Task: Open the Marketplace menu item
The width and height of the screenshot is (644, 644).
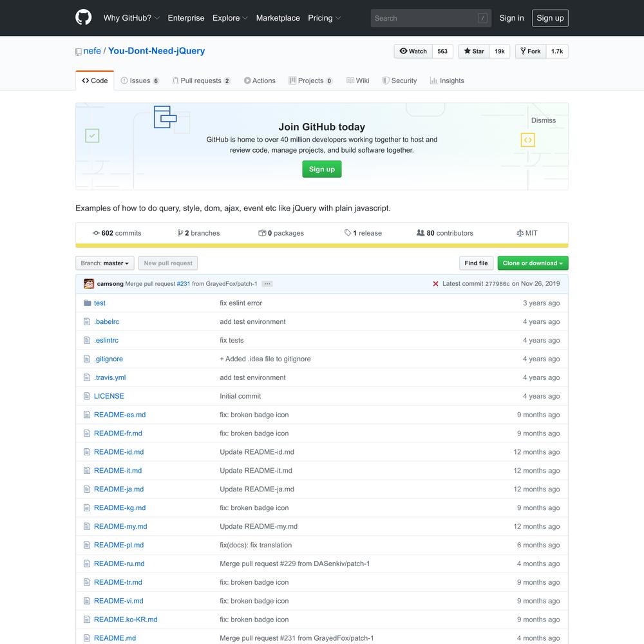Action: pos(278,18)
